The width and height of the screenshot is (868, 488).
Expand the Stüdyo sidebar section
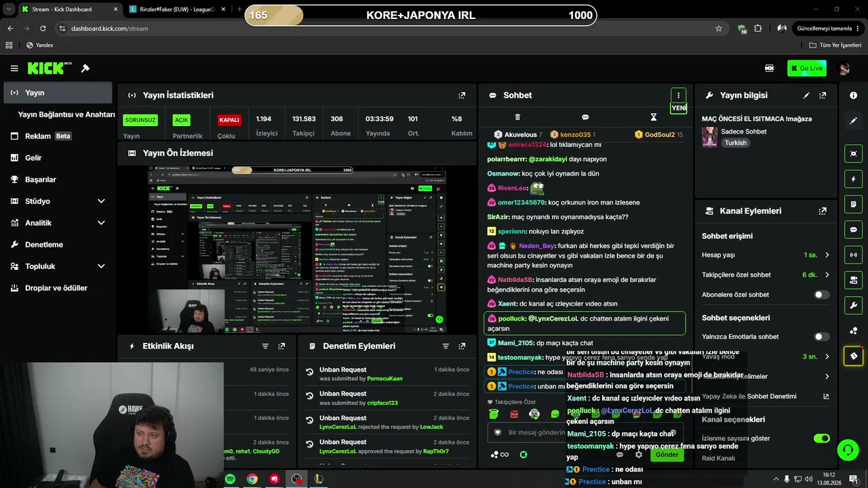101,201
